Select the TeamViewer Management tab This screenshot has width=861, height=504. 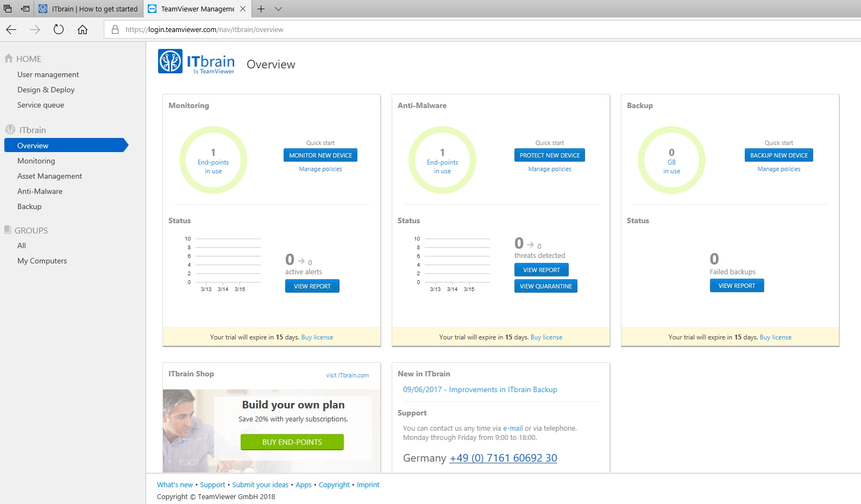pos(198,9)
